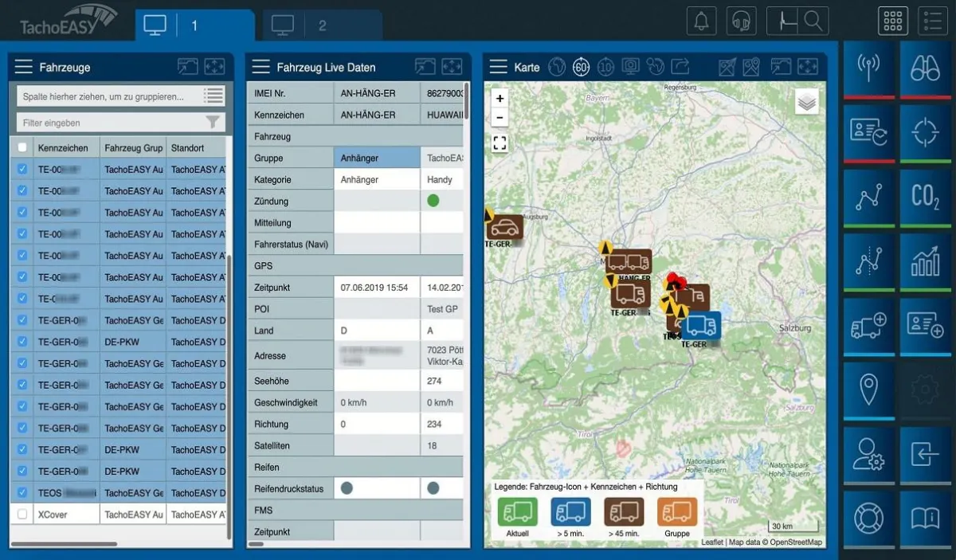
Task: Zoom in on the map
Action: point(500,99)
